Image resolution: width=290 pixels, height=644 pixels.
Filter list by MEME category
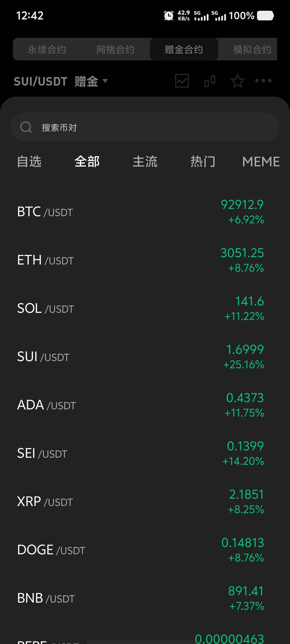click(261, 162)
